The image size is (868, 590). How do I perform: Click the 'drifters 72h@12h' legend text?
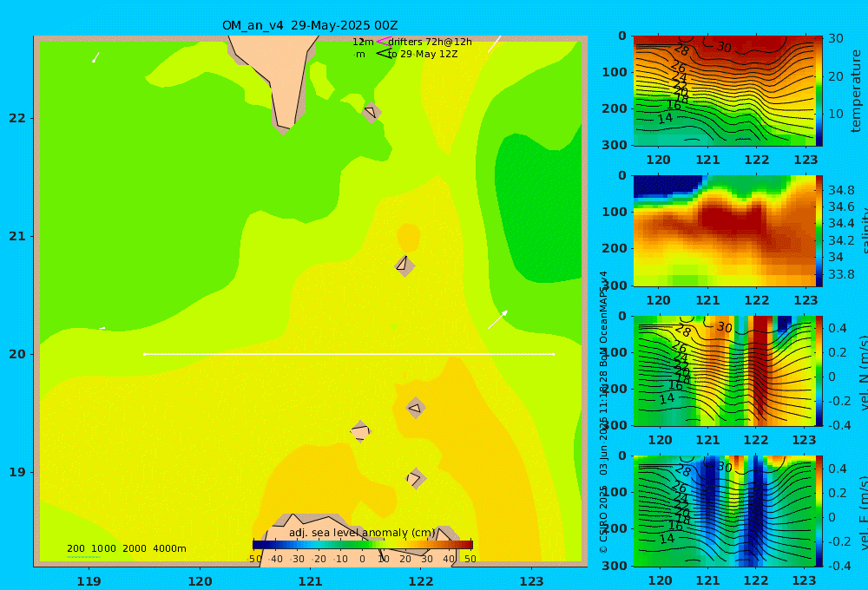431,42
